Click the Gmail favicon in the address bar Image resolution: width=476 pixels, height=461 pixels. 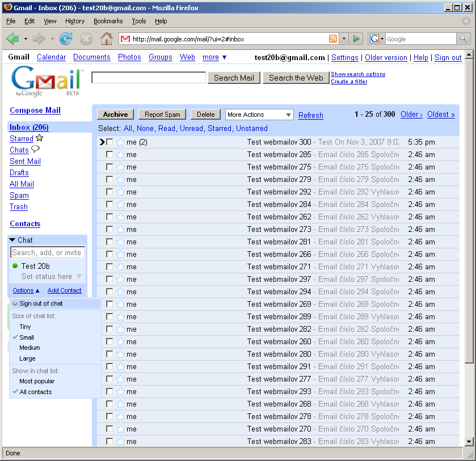tap(125, 39)
